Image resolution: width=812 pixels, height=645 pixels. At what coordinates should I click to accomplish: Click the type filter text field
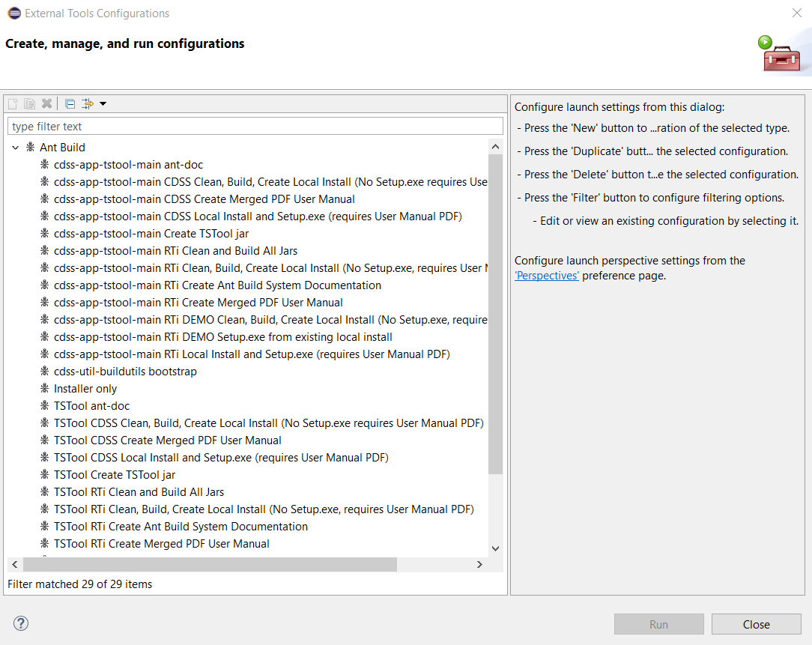click(x=255, y=127)
